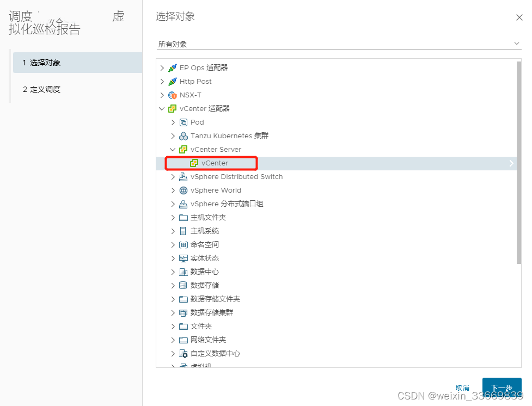The height and width of the screenshot is (406, 532).
Task: Close the 选择对象 dialog
Action: coord(519,17)
